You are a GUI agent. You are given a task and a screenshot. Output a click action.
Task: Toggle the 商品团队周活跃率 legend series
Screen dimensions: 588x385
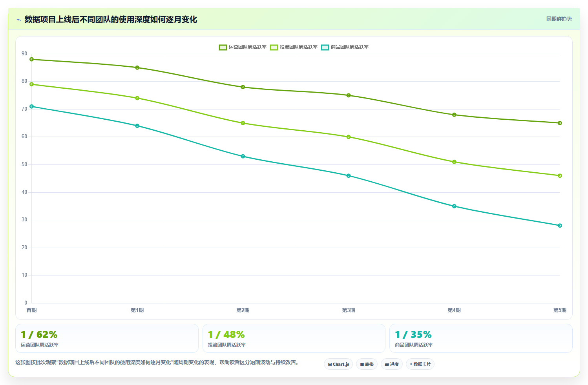point(345,47)
